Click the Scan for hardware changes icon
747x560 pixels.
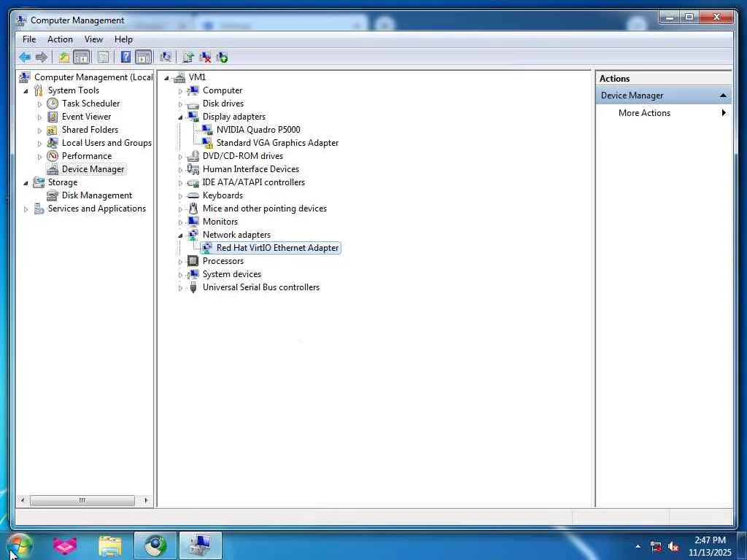click(166, 58)
